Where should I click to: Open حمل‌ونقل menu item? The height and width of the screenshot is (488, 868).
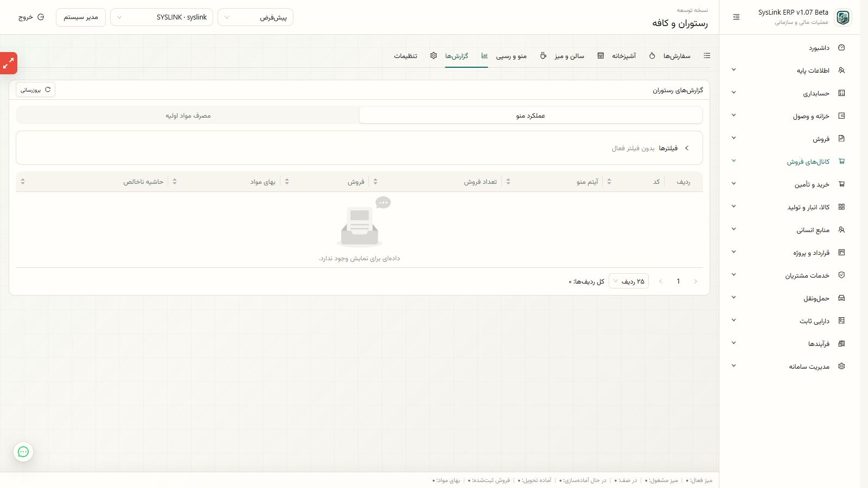pos(789,298)
